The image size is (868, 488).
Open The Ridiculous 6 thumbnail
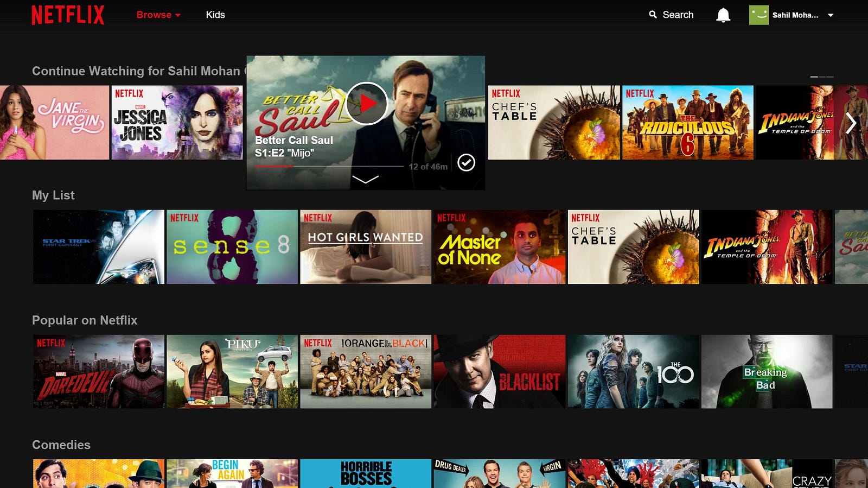[688, 122]
